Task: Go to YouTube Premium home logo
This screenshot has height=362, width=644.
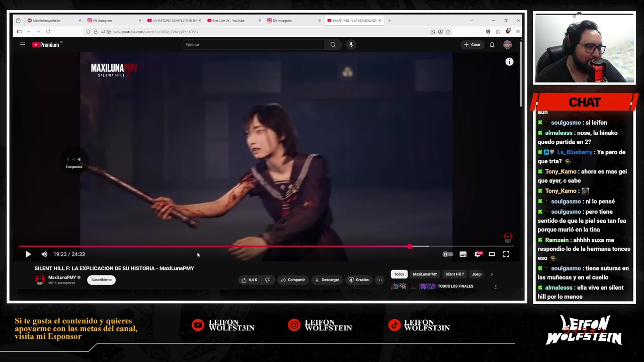Action: [46, 45]
